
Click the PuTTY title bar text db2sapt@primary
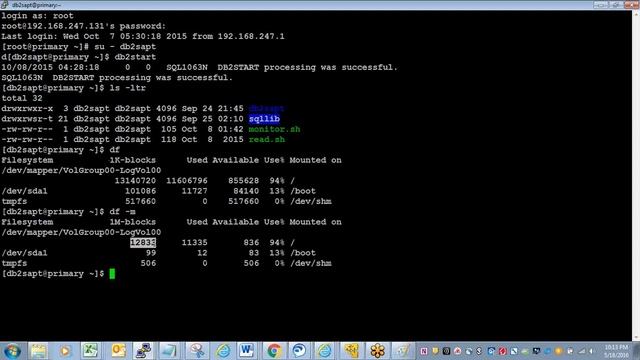[36, 5]
